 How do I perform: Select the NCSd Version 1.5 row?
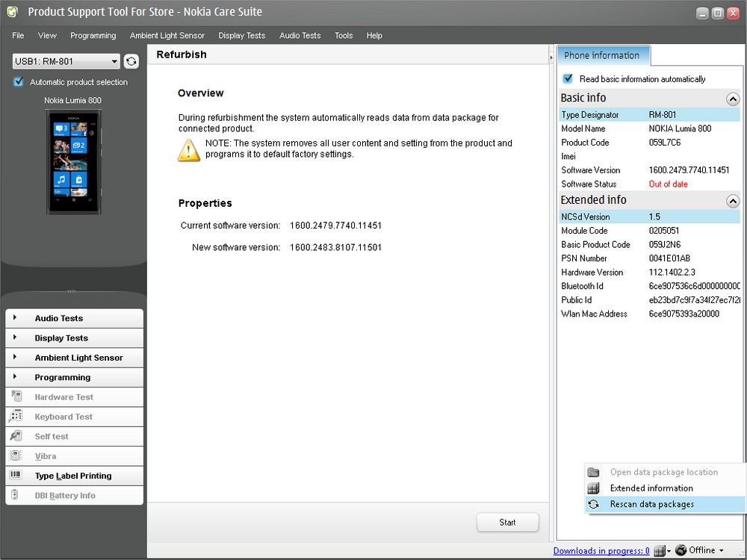point(650,217)
